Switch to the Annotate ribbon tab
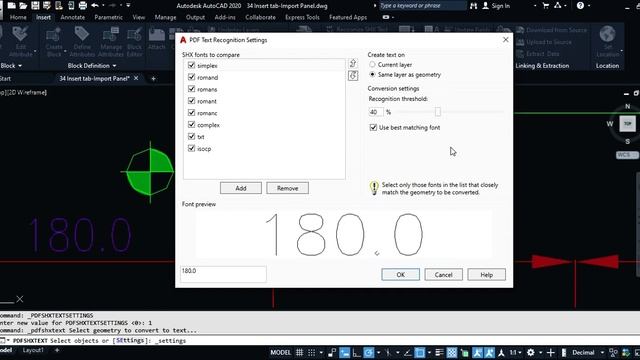The width and height of the screenshot is (640, 360). (73, 17)
